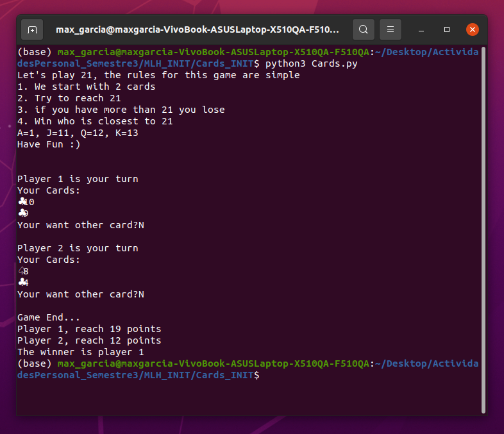
Task: Click the 'python3 Cards.py' command text
Action: (x=311, y=63)
